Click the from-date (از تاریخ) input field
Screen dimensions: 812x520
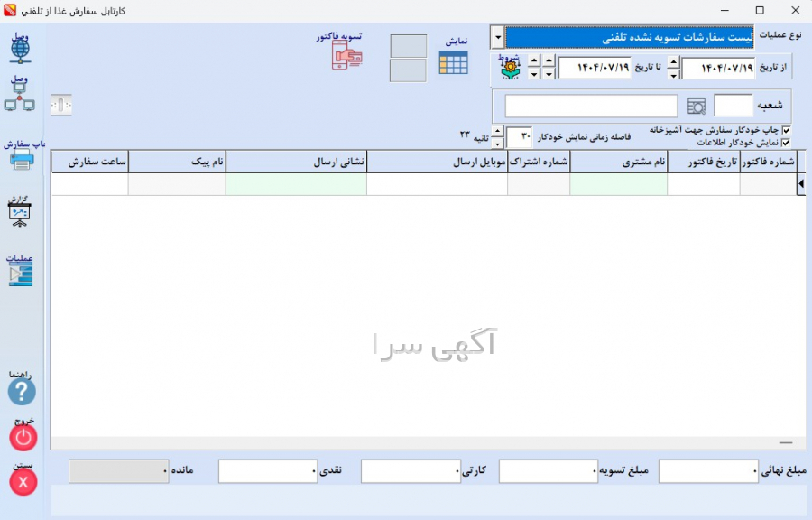718,69
